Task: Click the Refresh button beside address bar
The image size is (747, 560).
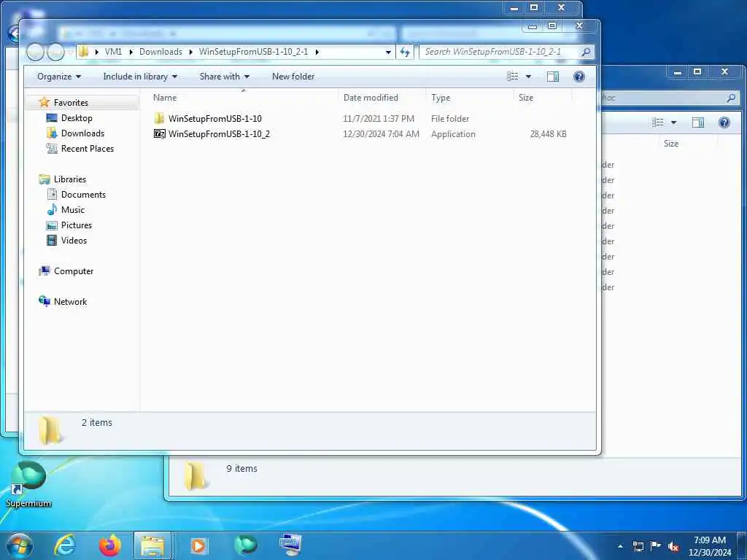Action: (x=405, y=52)
